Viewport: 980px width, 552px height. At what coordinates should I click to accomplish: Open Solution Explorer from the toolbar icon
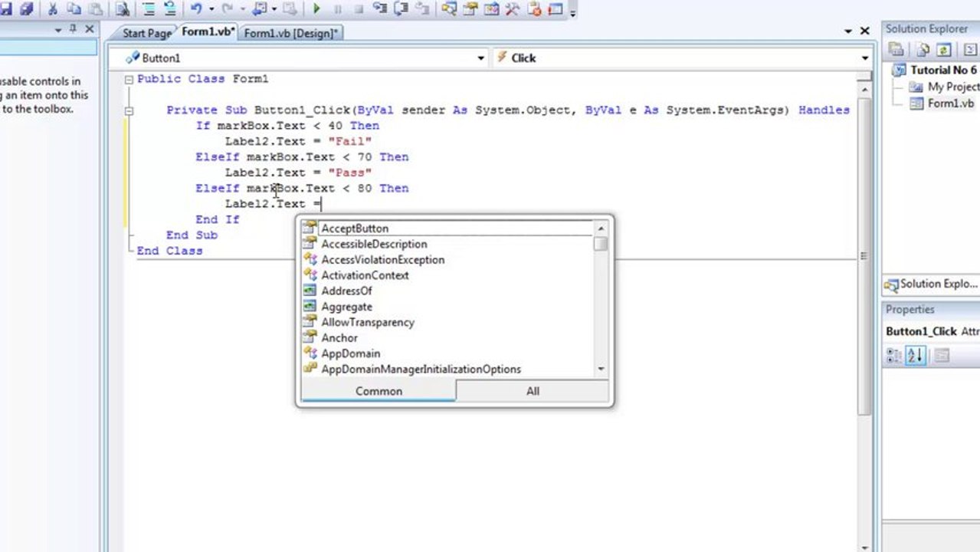pos(448,9)
